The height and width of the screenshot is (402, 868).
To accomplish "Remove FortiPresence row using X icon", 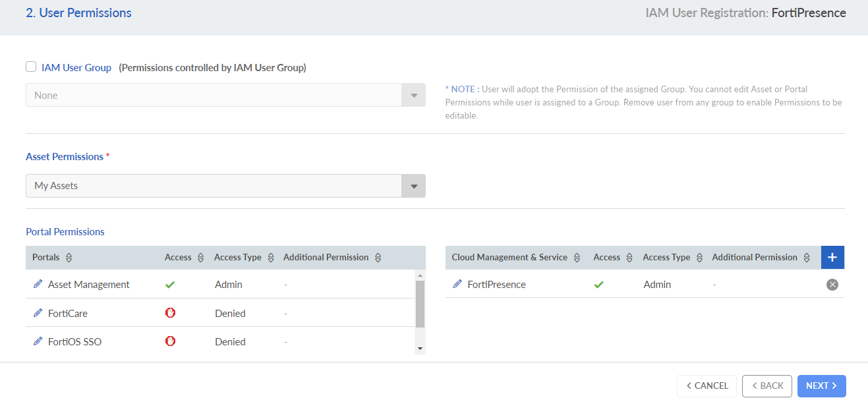I will (x=832, y=285).
